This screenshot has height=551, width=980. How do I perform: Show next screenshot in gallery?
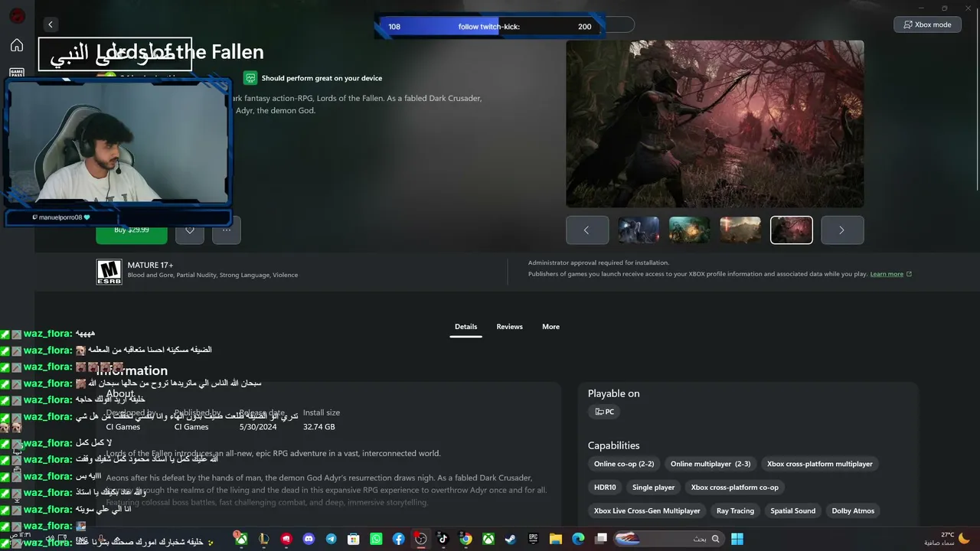[x=842, y=230]
